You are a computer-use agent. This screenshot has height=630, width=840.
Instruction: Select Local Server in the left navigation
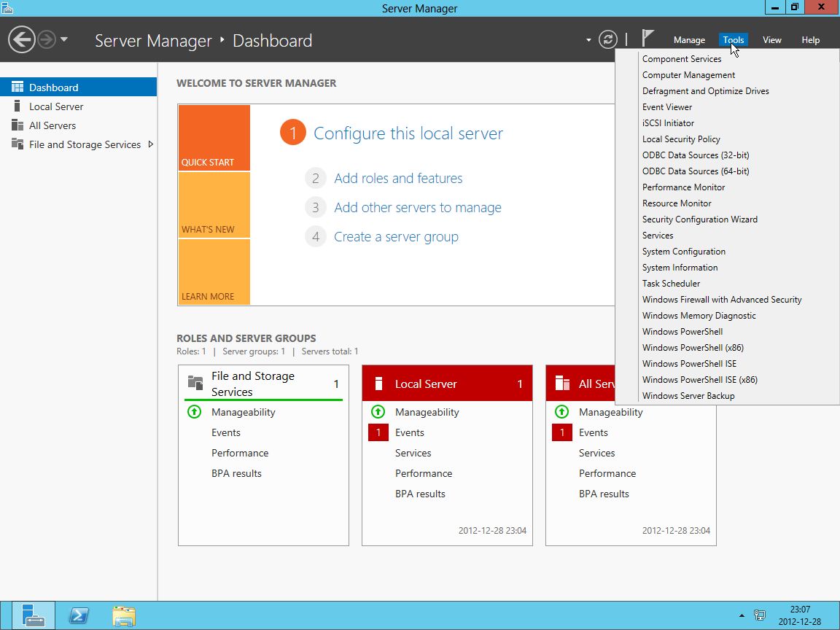coord(78,106)
